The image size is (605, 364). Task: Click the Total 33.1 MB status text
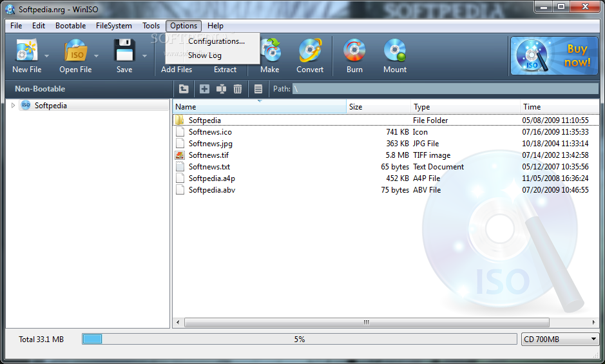[x=41, y=340]
